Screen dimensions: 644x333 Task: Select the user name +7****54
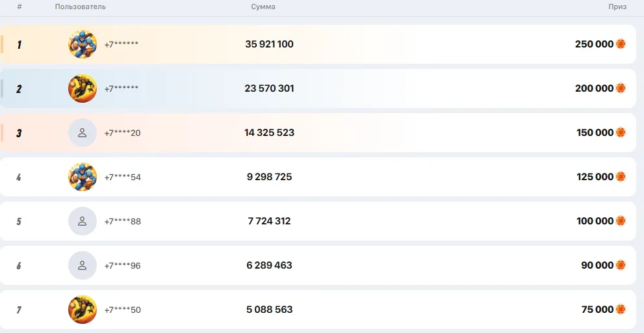pyautogui.click(x=122, y=177)
